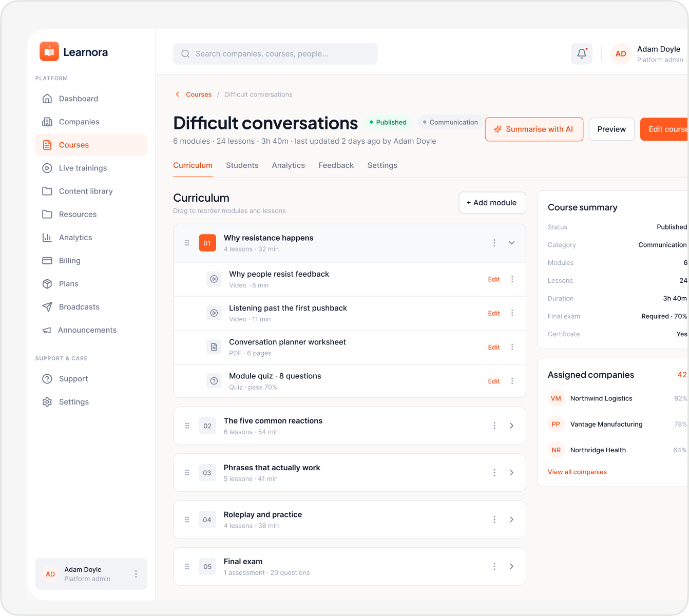The image size is (689, 616).
Task: Expand the Roleplay and practice module
Action: 511,519
